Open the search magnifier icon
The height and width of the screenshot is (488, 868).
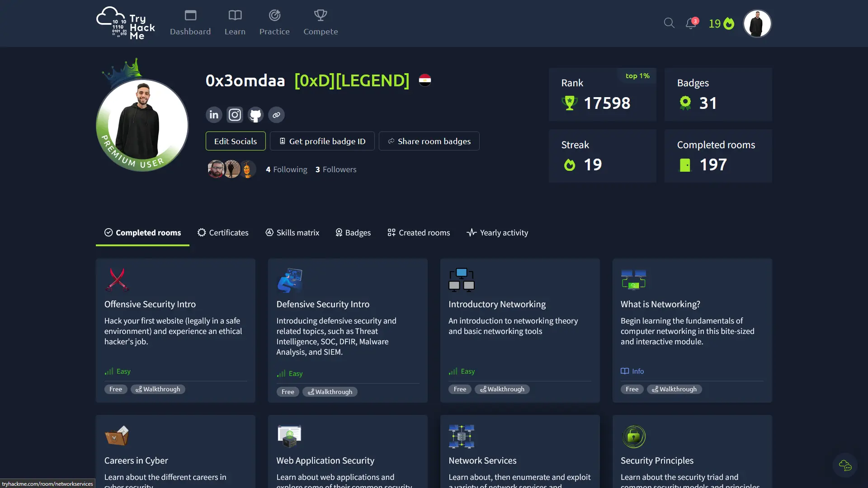(x=669, y=23)
